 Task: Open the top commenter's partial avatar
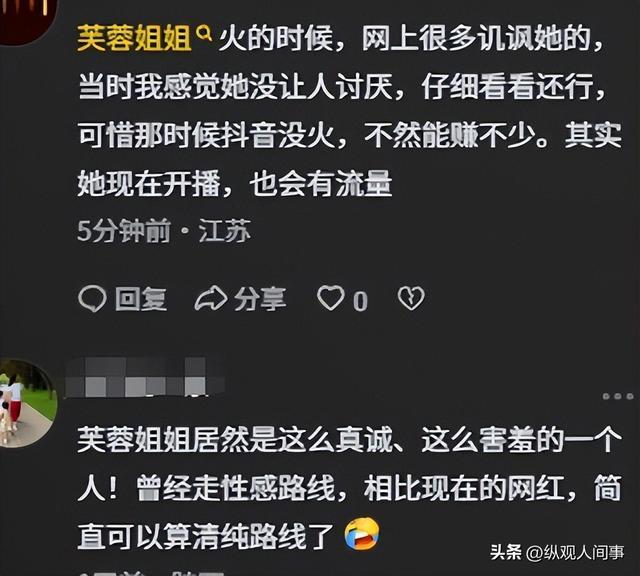pos(28,20)
